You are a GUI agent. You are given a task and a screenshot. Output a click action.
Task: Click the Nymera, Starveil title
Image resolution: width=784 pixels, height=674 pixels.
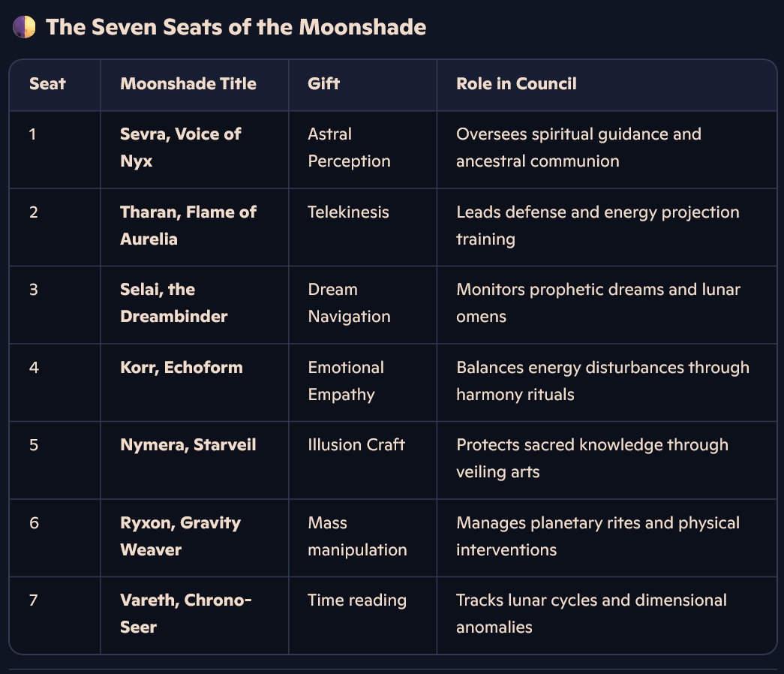tap(188, 445)
